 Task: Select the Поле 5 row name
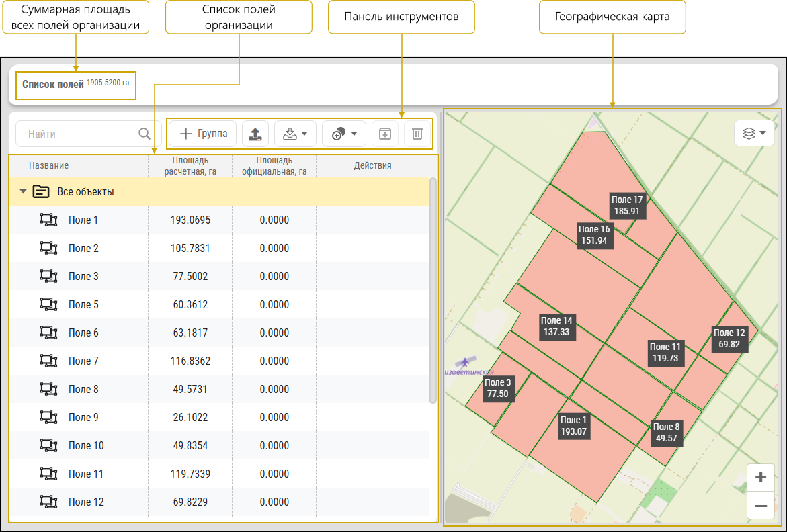pyautogui.click(x=83, y=304)
